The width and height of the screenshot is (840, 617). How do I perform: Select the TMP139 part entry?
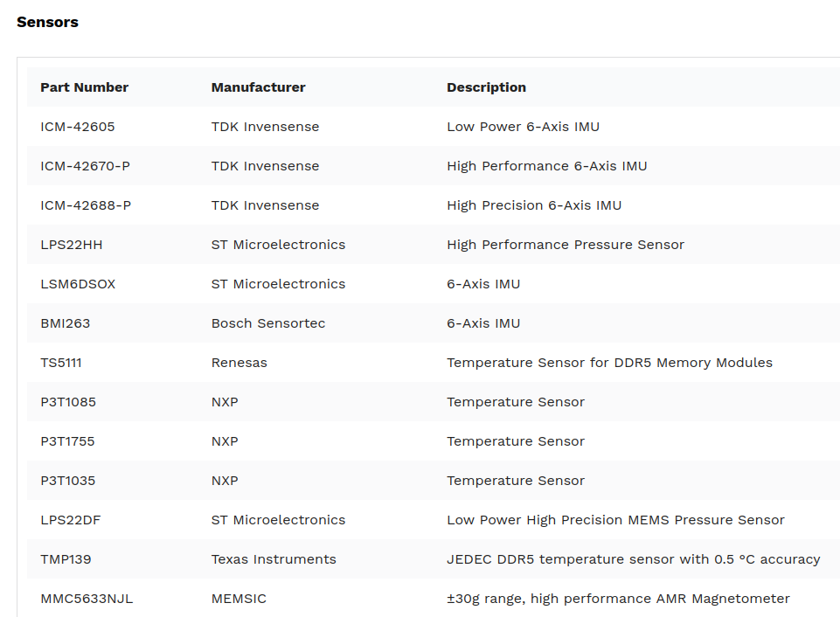[66, 559]
